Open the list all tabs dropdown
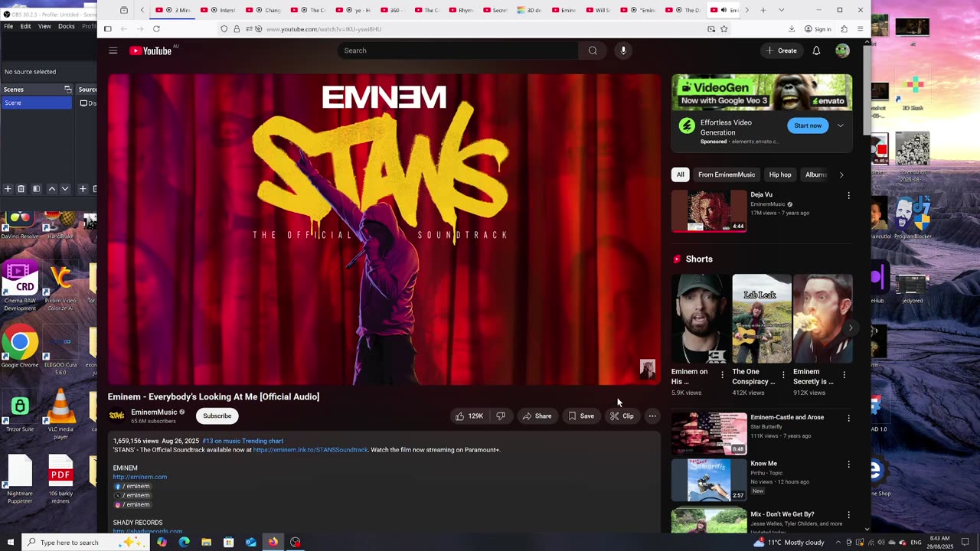The width and height of the screenshot is (980, 551). point(781,10)
